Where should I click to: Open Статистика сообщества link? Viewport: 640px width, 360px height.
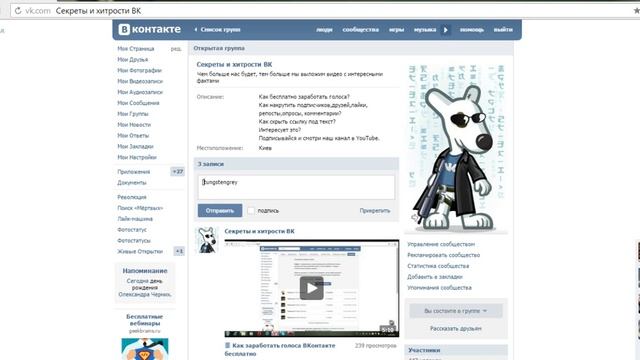point(438,266)
